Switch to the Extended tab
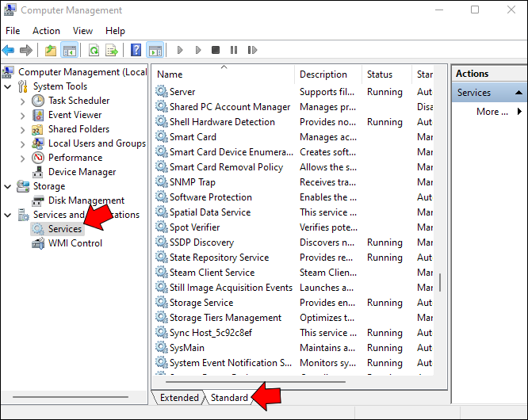This screenshot has height=420, width=528. coord(179,398)
